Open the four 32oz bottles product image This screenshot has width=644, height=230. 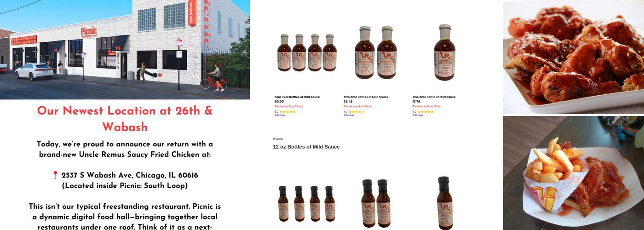click(307, 52)
